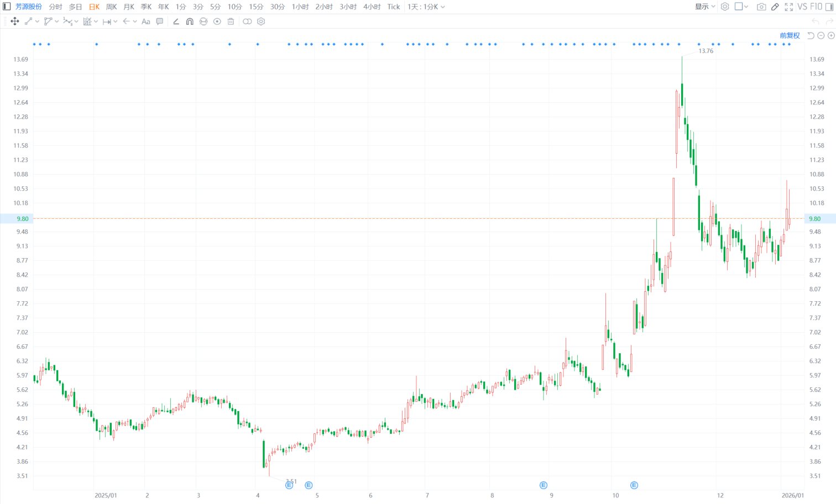The width and height of the screenshot is (836, 504).
Task: Switch to 季K quarterly tab
Action: (146, 7)
